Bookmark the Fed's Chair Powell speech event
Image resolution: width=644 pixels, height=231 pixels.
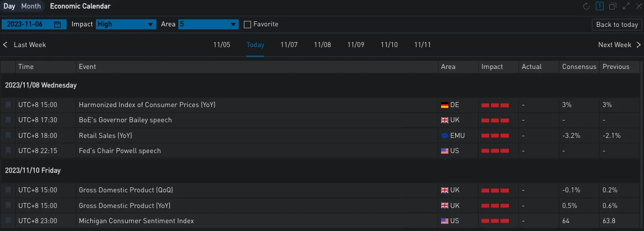(x=8, y=151)
